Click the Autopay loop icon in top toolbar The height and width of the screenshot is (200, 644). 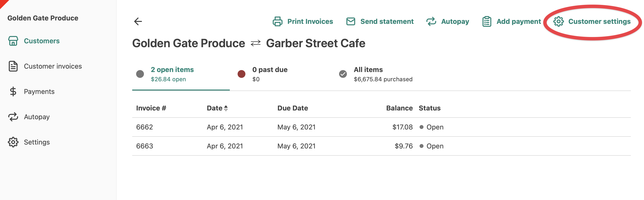(431, 21)
